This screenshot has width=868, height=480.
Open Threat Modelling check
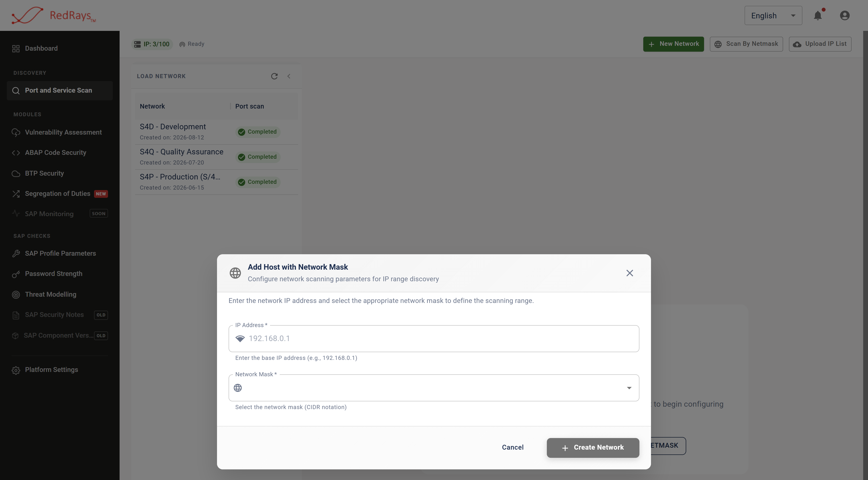click(60, 294)
